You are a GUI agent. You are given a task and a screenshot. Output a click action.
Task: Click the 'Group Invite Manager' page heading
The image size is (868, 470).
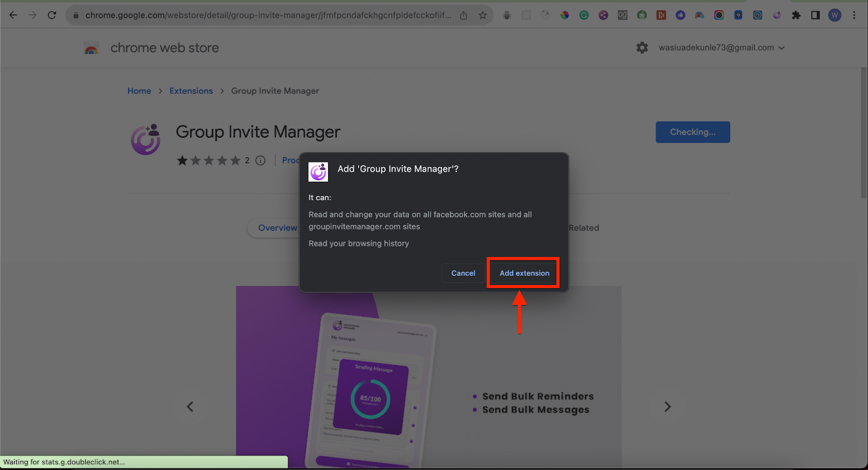click(x=258, y=132)
